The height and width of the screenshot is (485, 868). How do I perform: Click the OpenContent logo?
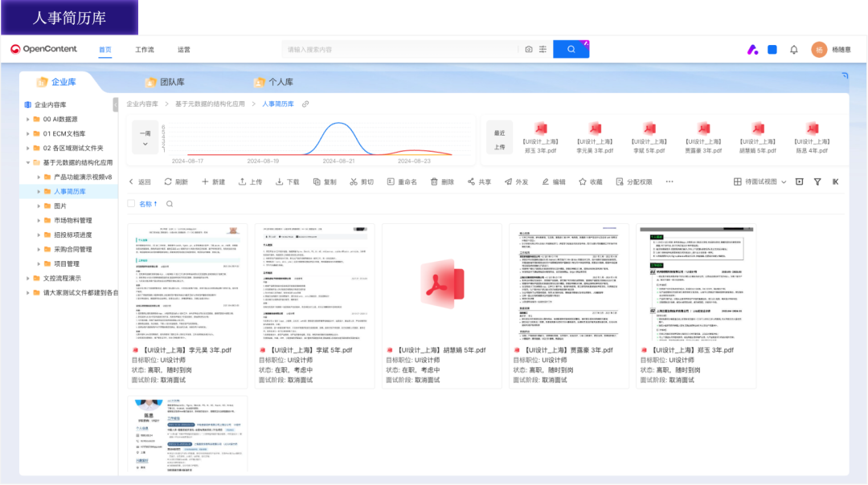coord(43,49)
